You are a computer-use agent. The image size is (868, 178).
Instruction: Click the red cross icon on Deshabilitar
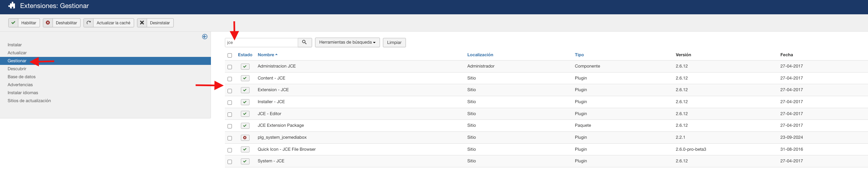[x=48, y=23]
